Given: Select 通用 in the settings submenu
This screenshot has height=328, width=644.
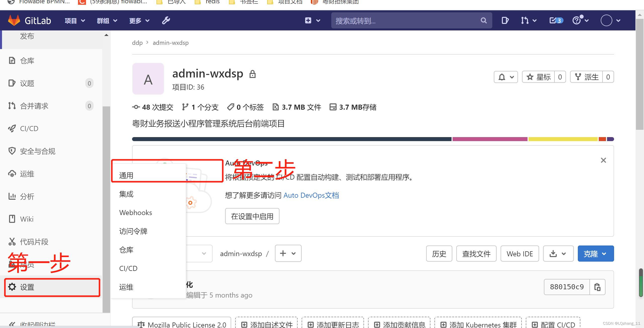Looking at the screenshot, I should 126,175.
